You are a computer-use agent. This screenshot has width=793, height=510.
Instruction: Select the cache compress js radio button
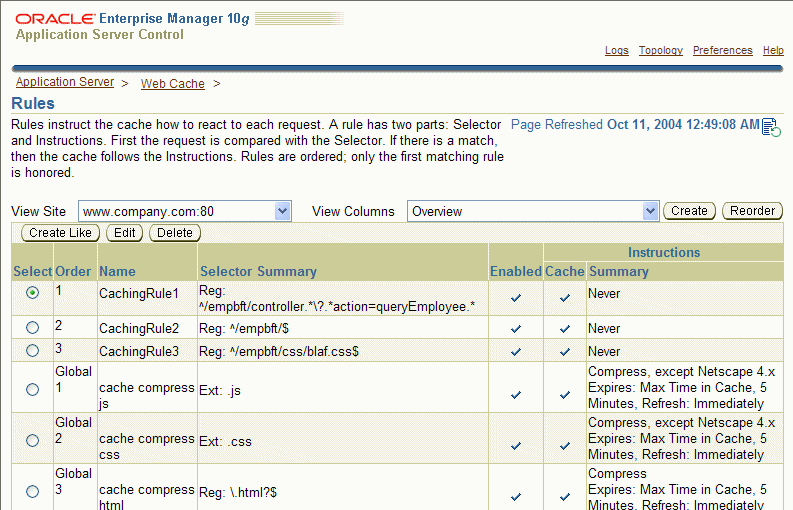click(32, 389)
